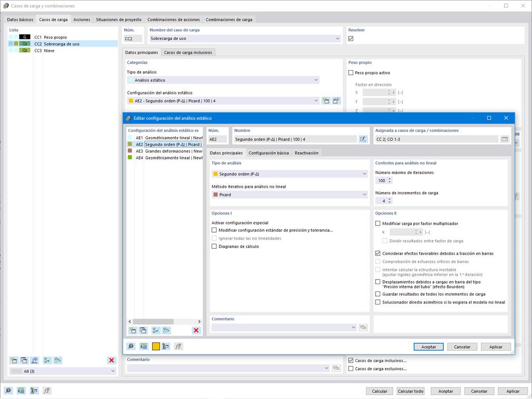Toggle Resolver checkbox
This screenshot has width=532, height=399.
click(x=351, y=38)
